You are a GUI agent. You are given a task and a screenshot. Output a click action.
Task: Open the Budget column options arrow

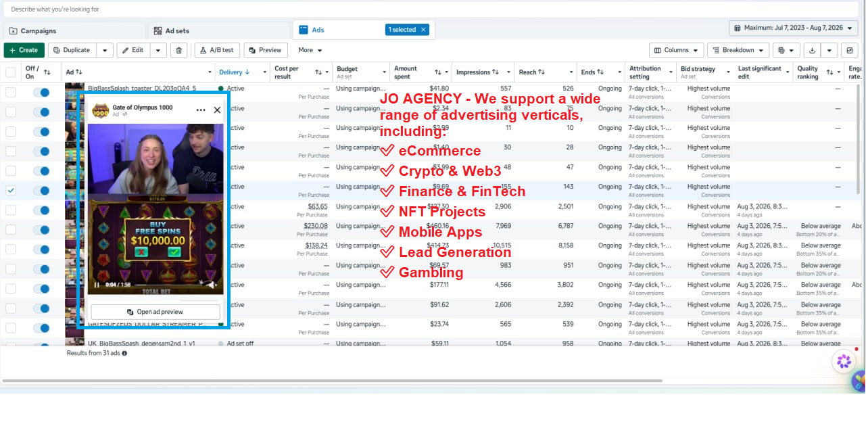(x=385, y=72)
